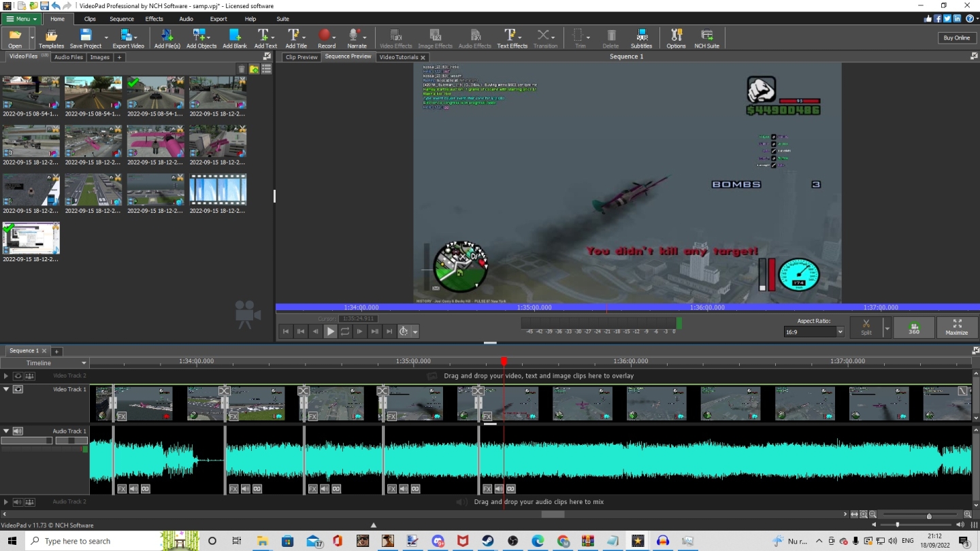Collapse Audio Track 1
Screen dimensions: 980x551
click(6, 431)
